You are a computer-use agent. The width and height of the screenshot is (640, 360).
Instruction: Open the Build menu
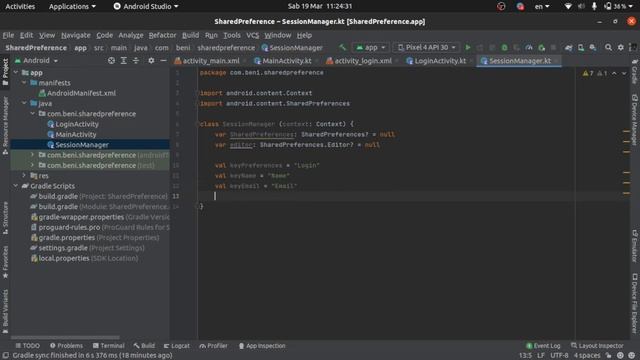(x=190, y=36)
